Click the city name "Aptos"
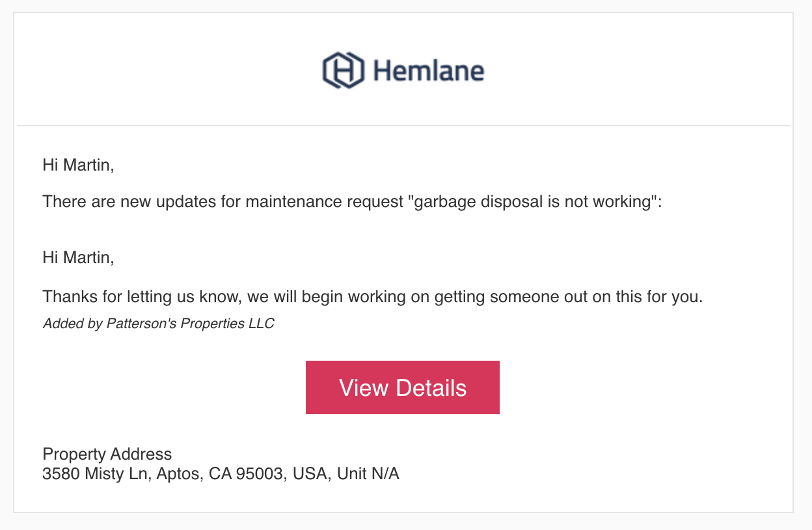Viewport: 812px width, 530px height. coord(178,474)
